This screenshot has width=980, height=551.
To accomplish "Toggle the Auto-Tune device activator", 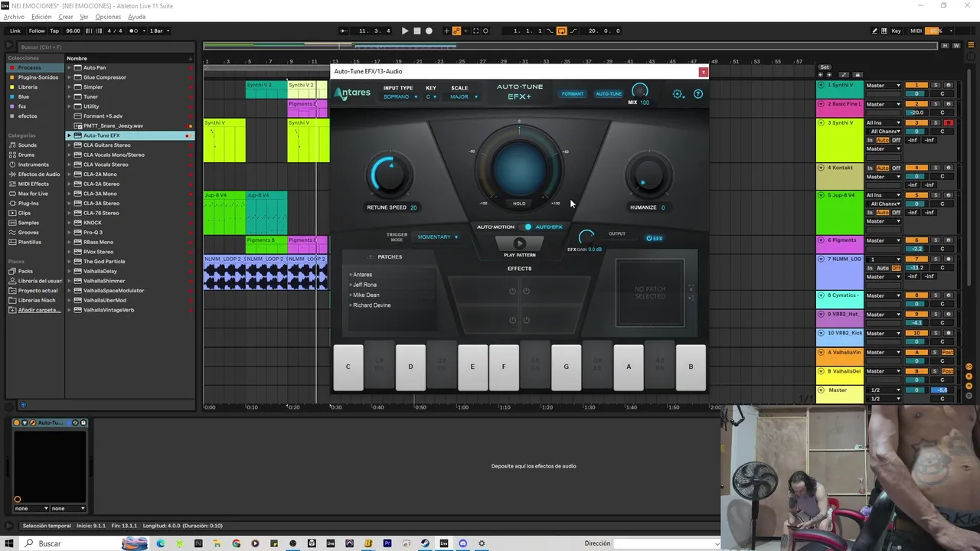I will 17,422.
